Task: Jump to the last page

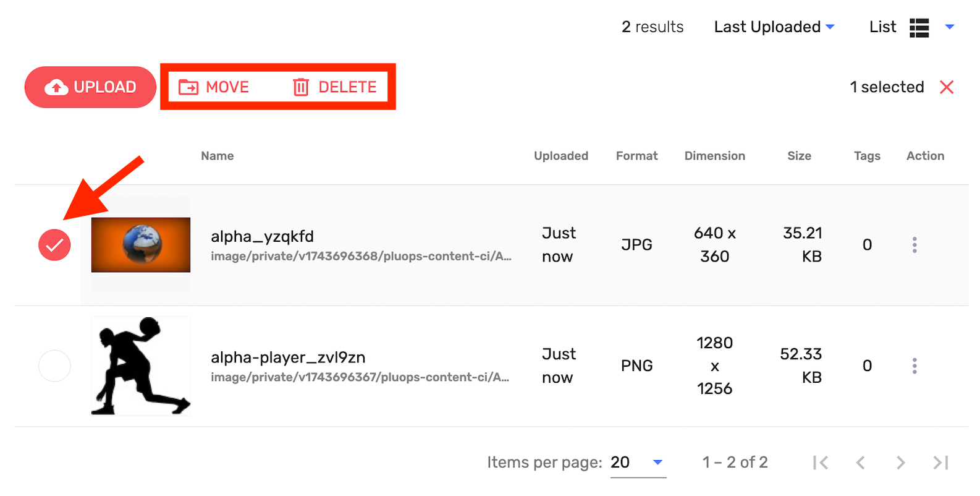Action: 940,463
